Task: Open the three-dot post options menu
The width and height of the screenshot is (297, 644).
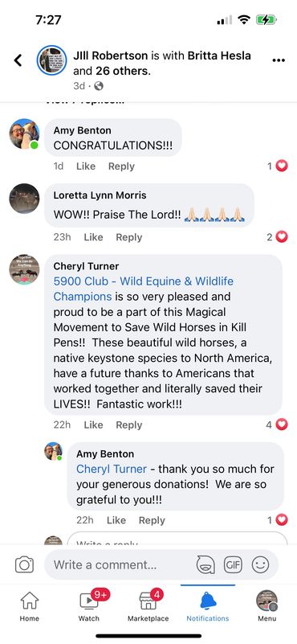Action: point(279,60)
